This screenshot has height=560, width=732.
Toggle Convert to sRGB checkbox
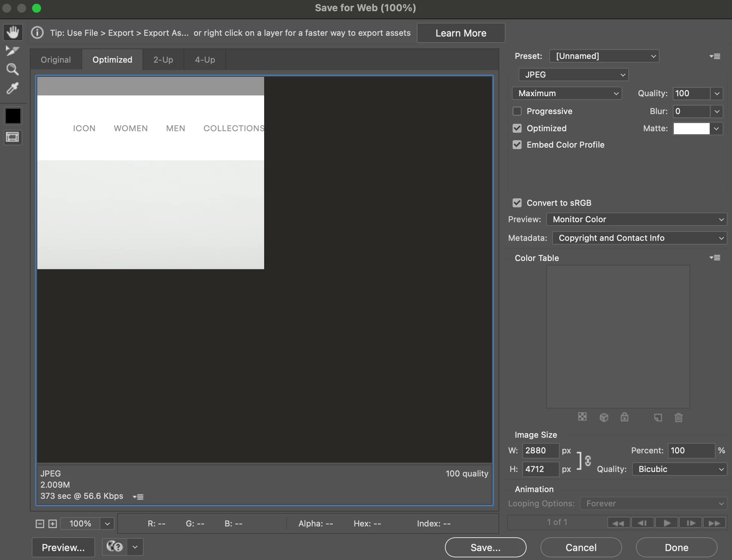(517, 203)
